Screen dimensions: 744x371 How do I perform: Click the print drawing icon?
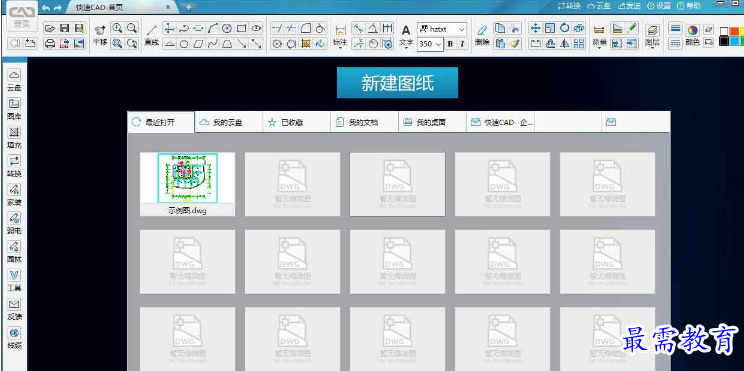tap(50, 44)
